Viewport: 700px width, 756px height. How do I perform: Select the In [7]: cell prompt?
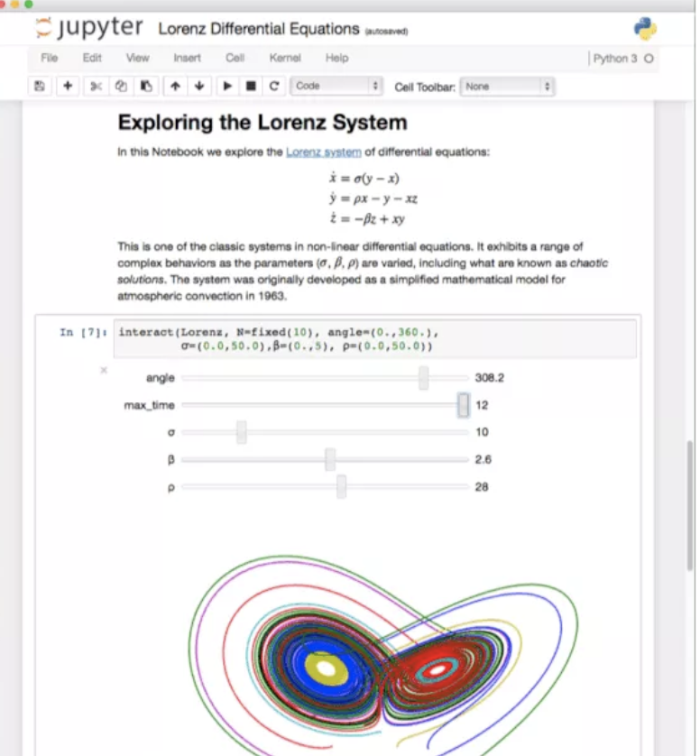(x=83, y=333)
